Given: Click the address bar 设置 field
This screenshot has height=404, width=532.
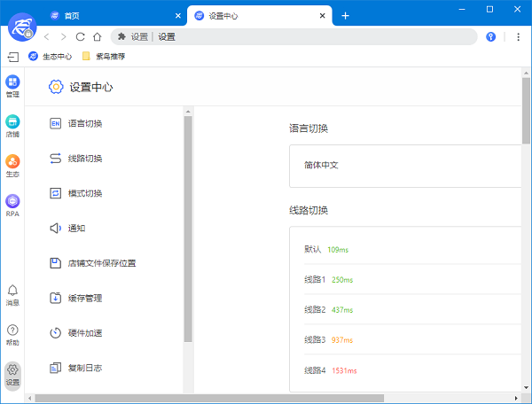Looking at the screenshot, I should coord(293,36).
